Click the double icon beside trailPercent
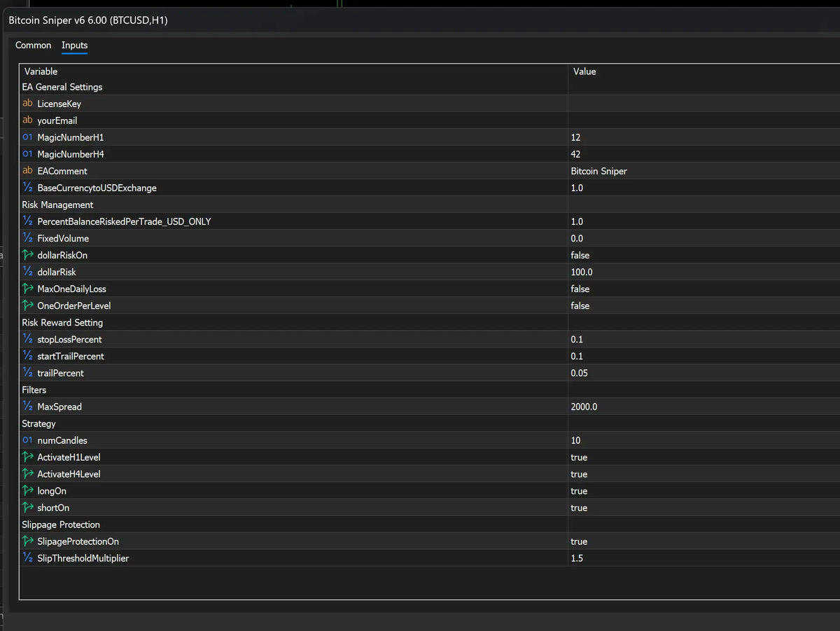The height and width of the screenshot is (631, 840). [27, 373]
